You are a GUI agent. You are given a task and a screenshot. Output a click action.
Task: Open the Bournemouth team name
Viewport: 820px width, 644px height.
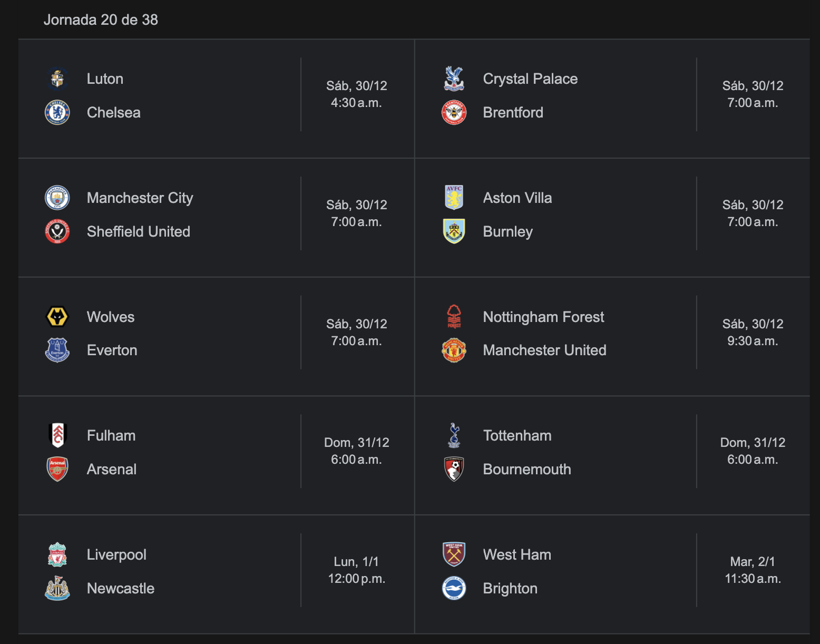527,469
